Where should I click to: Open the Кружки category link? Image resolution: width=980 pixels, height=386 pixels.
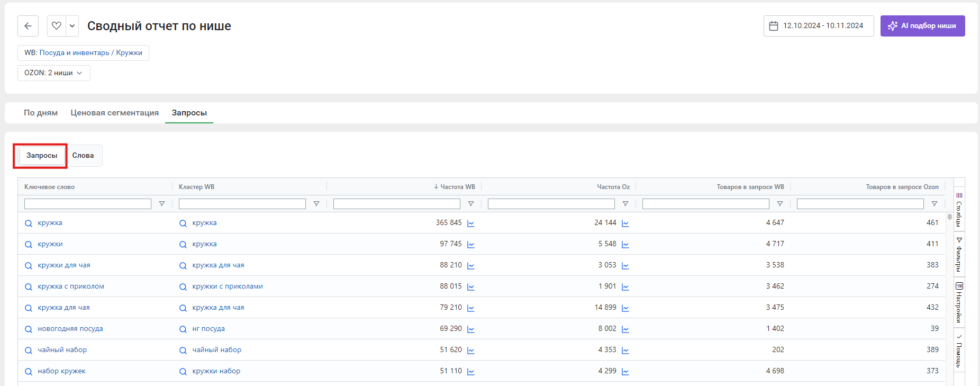[129, 53]
